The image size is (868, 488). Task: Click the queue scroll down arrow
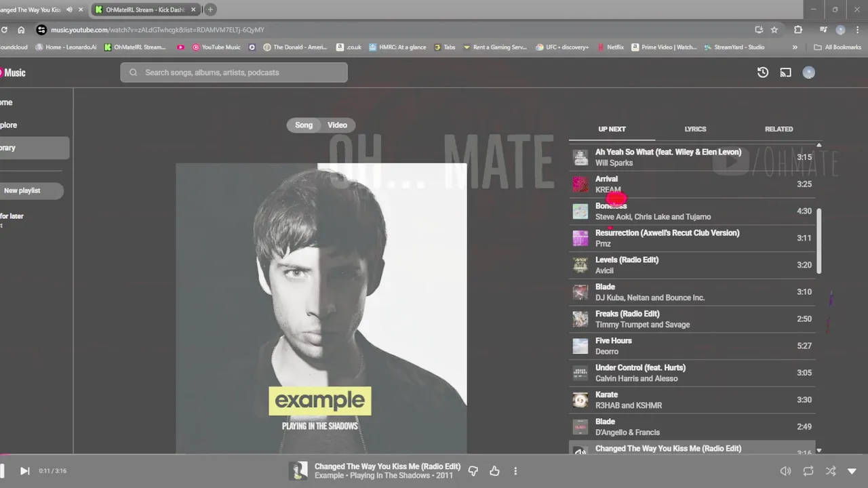pyautogui.click(x=819, y=451)
